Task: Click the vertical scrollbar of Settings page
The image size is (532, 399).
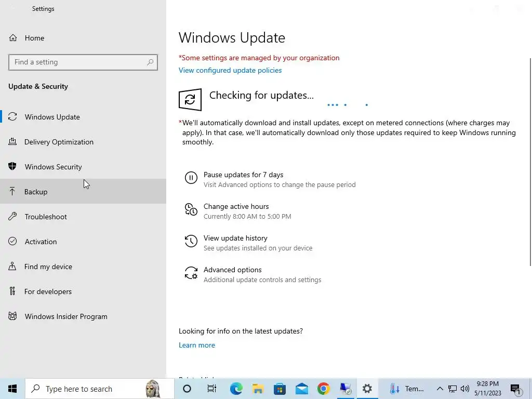Action: click(530, 162)
